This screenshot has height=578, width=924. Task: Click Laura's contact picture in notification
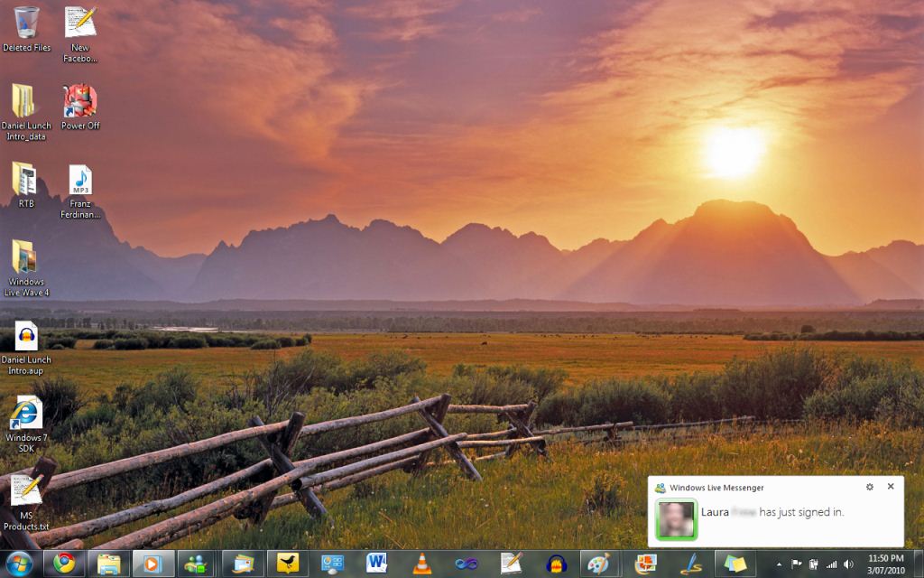(x=677, y=519)
